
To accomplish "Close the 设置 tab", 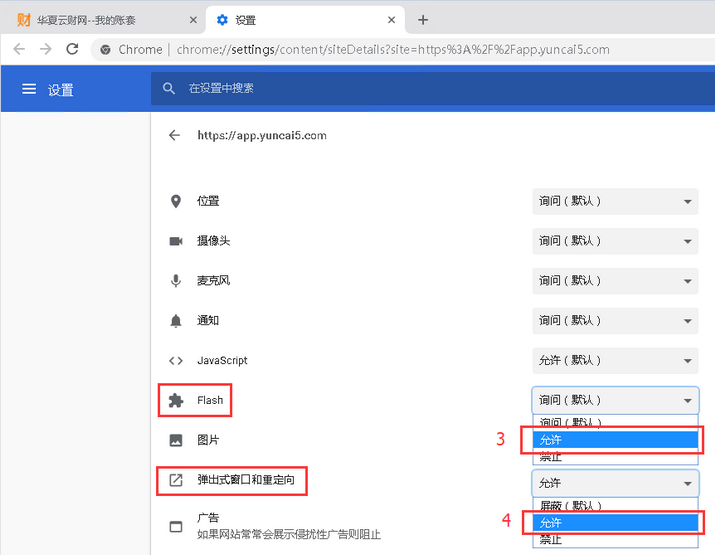I will tap(392, 20).
